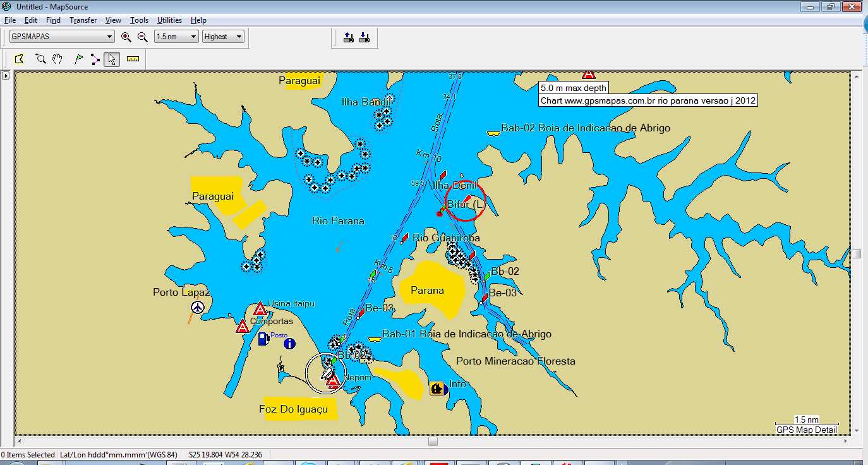Expand the left side panel arrow

point(6,76)
